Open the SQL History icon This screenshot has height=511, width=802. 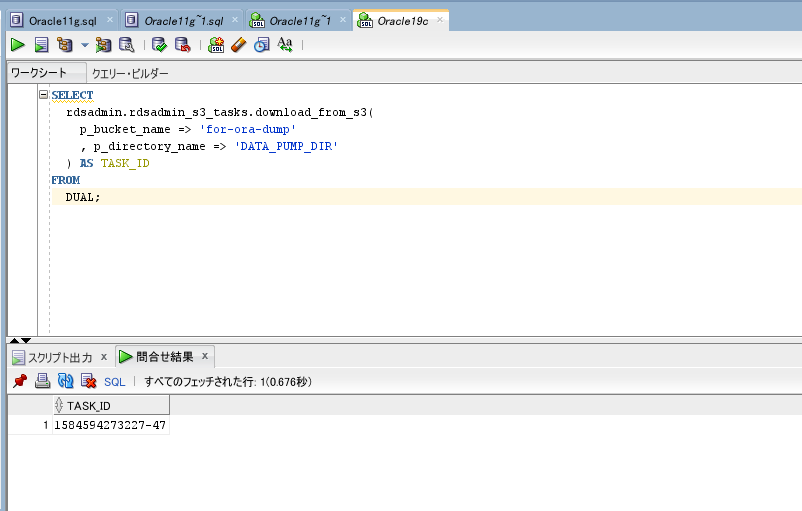[261, 45]
